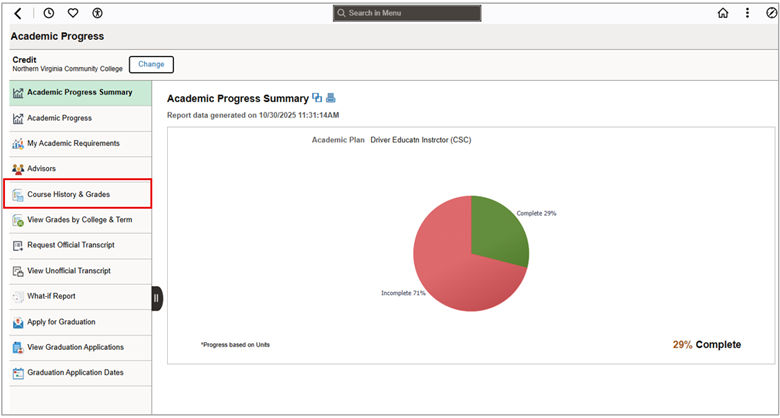
Task: Open the recently visited clock icon
Action: tap(49, 13)
